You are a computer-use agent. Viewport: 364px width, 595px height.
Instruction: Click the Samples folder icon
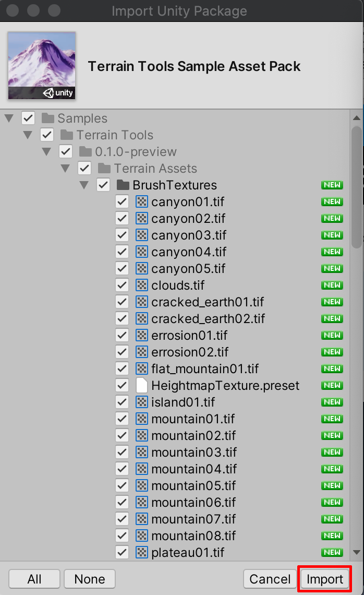point(48,118)
